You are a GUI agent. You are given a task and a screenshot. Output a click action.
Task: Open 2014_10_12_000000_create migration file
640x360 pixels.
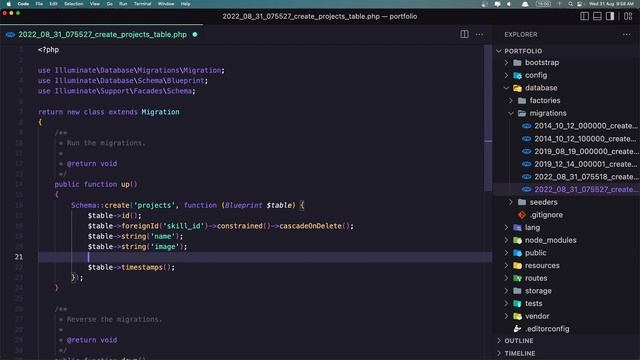(567, 126)
